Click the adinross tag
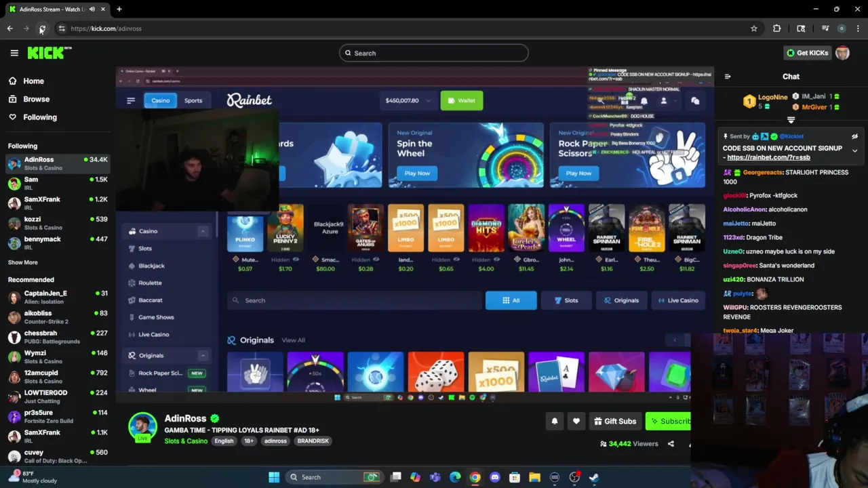 [275, 441]
